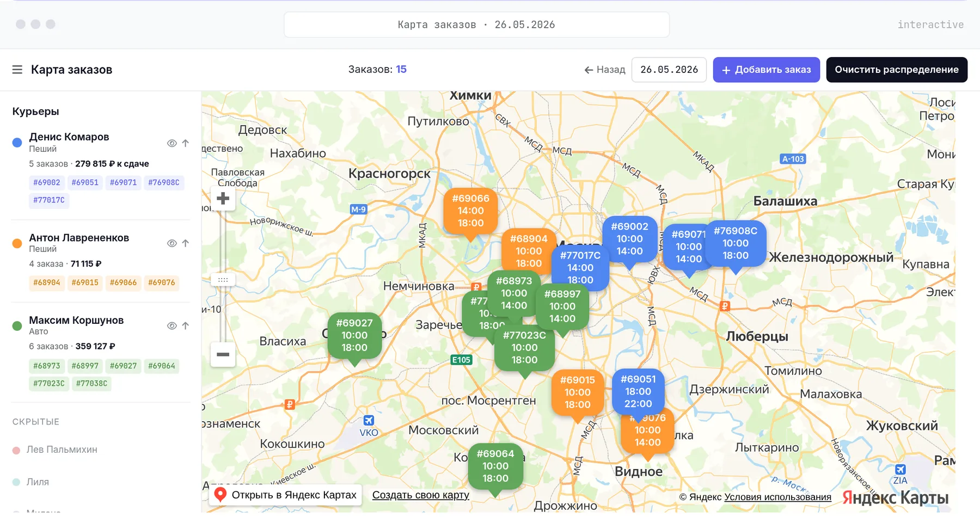Click green map marker #68973

point(514,293)
